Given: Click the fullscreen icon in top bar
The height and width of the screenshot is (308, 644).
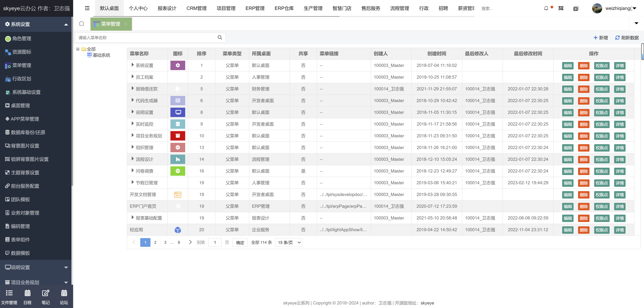Looking at the screenshot, I should 561,8.
